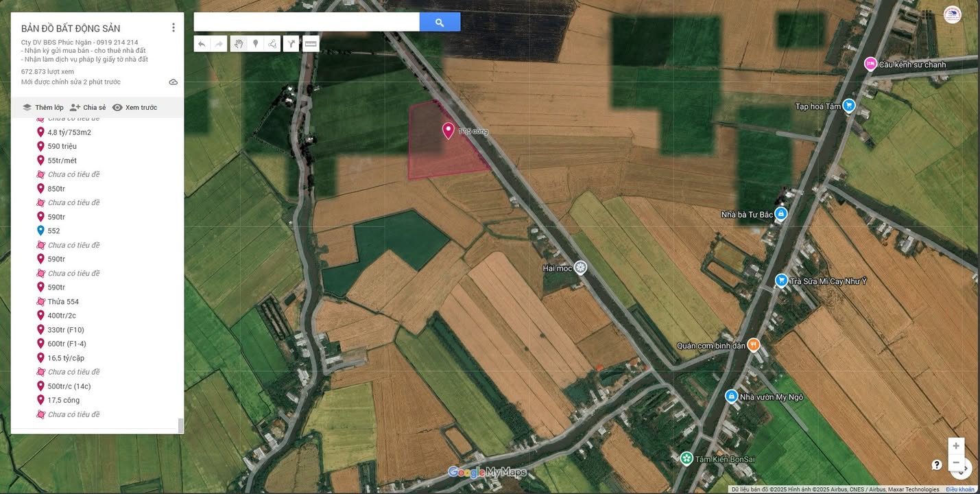980x494 pixels.
Task: Zoom in with the plus control
Action: point(956,445)
